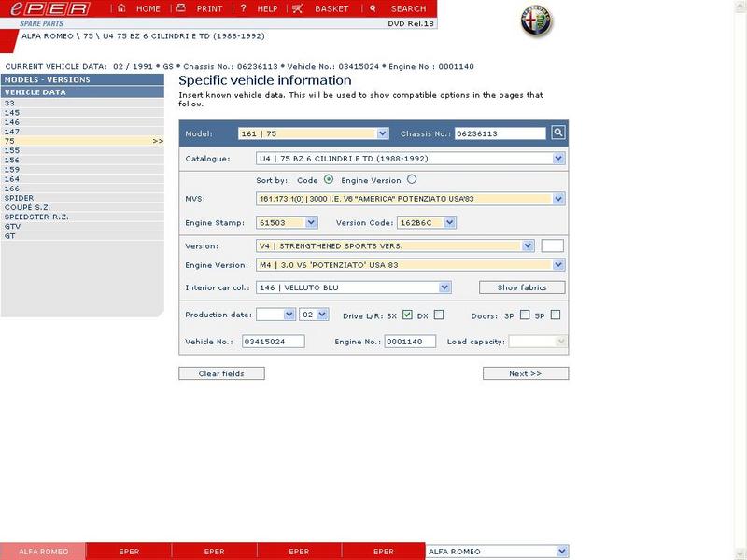The width and height of the screenshot is (747, 560).
Task: Click the small blank field beside Version dropdown
Action: 553,245
